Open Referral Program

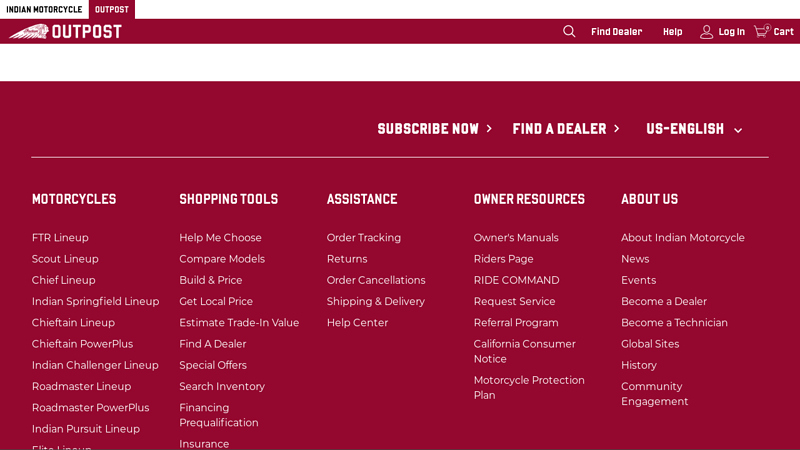coord(516,323)
